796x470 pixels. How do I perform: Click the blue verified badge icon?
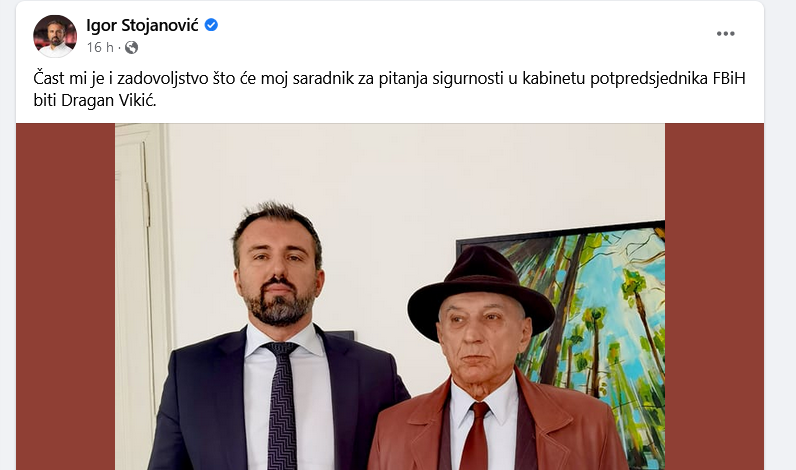coord(211,25)
